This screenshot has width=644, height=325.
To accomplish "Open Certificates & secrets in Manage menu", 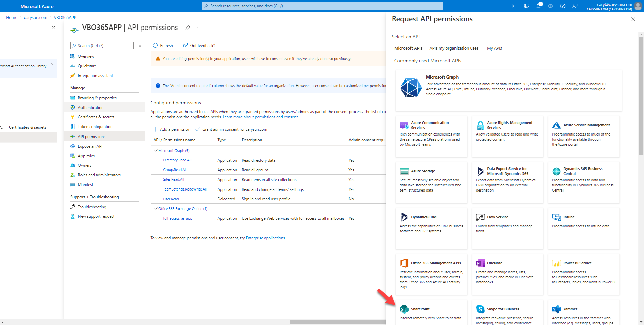I will coord(96,117).
